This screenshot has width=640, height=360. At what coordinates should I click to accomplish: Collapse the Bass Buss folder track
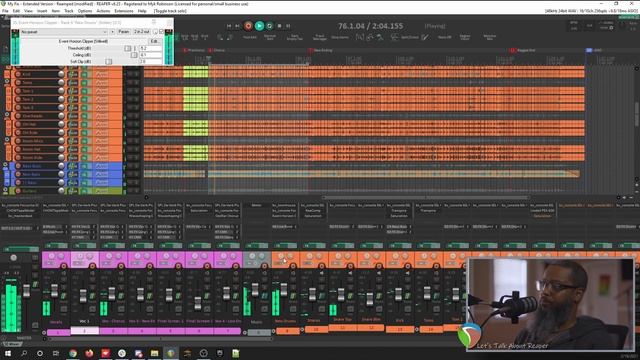[5, 165]
